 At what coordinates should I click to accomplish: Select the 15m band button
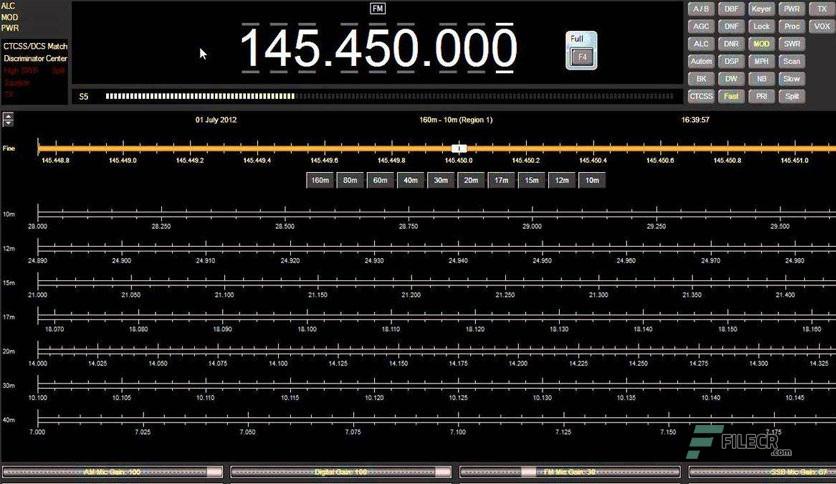tap(532, 180)
